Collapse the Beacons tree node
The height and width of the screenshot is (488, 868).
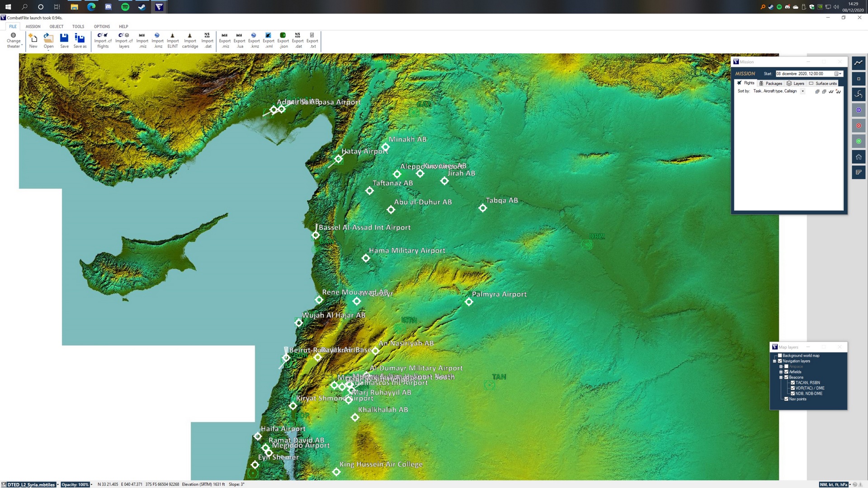point(781,377)
